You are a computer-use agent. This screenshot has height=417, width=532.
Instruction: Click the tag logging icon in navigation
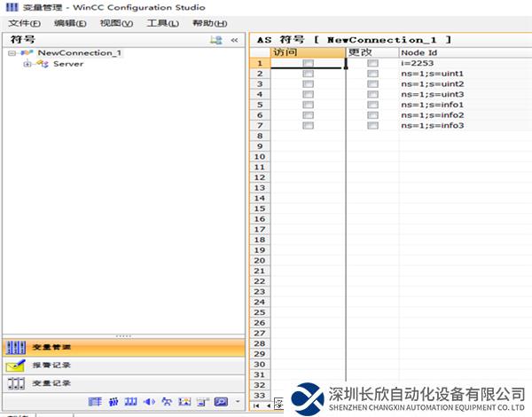[x=15, y=383]
